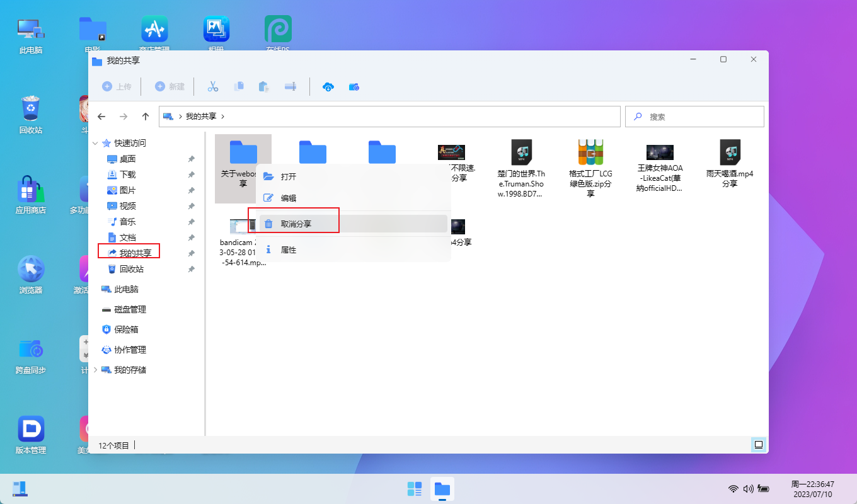Screen dimensions: 857x504
Task: Select 属性 in the context menu
Action: 288,250
